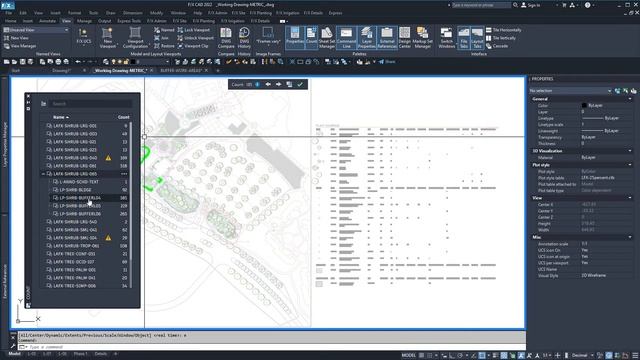Click New View in Named Views

click(16, 38)
